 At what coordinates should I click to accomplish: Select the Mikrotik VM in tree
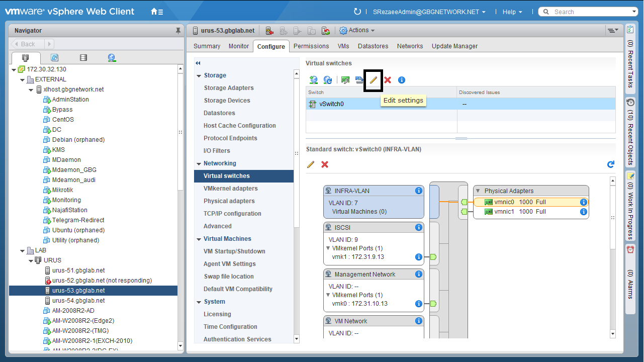tap(62, 190)
